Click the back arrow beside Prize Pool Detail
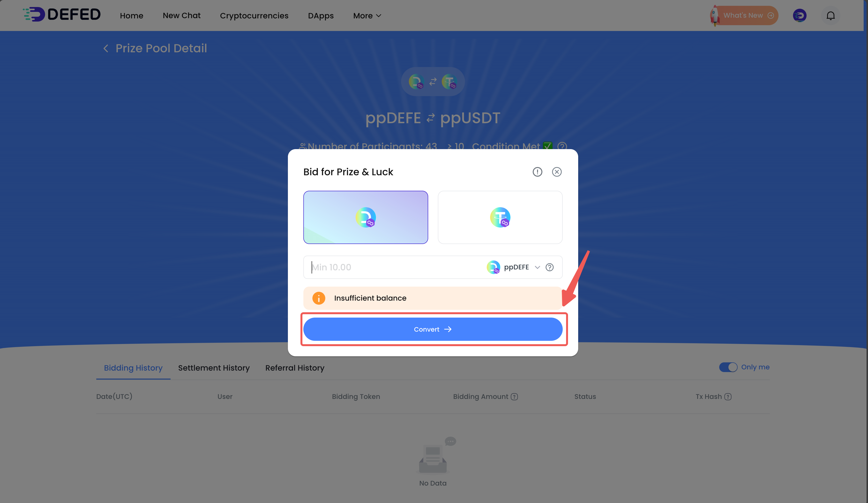Image resolution: width=868 pixels, height=503 pixels. coord(106,49)
